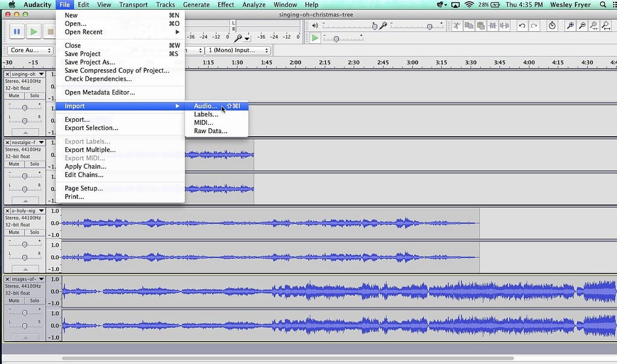The image size is (617, 364).
Task: Open the Core Audio host dropdown
Action: [x=30, y=51]
